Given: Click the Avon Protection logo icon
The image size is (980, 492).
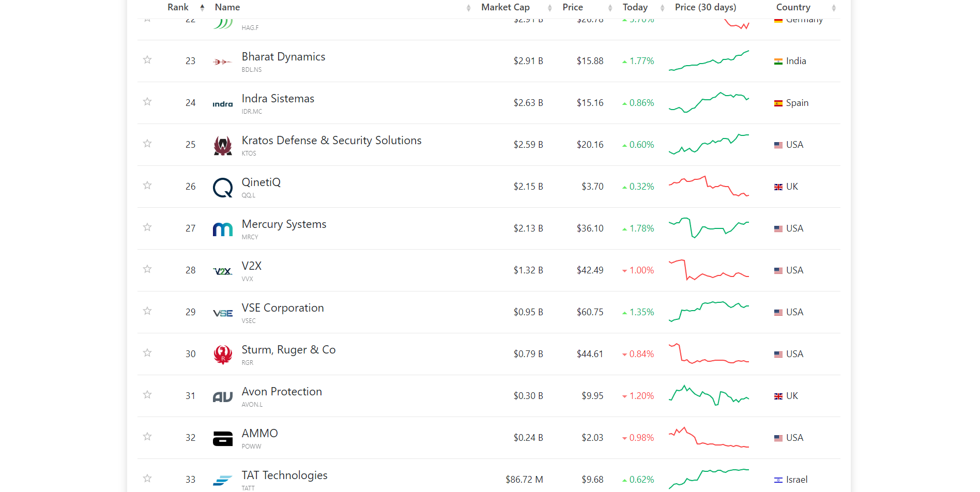Looking at the screenshot, I should tap(223, 396).
